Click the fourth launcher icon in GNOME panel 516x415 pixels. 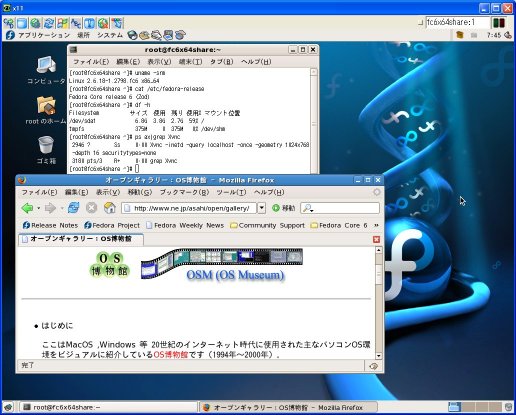[168, 35]
